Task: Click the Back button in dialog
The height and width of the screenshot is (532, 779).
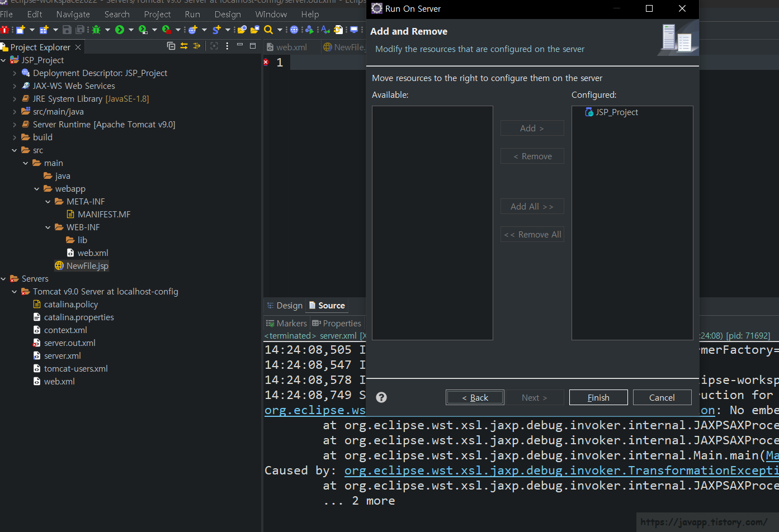Action: coord(475,397)
